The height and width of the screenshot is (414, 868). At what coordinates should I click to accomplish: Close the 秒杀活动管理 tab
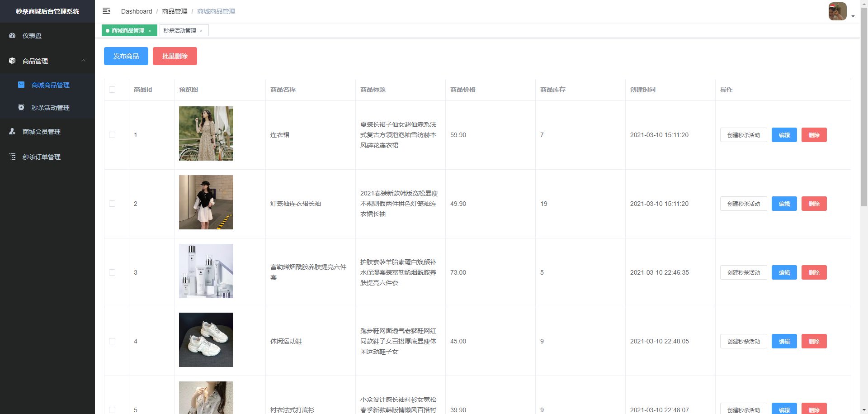201,31
